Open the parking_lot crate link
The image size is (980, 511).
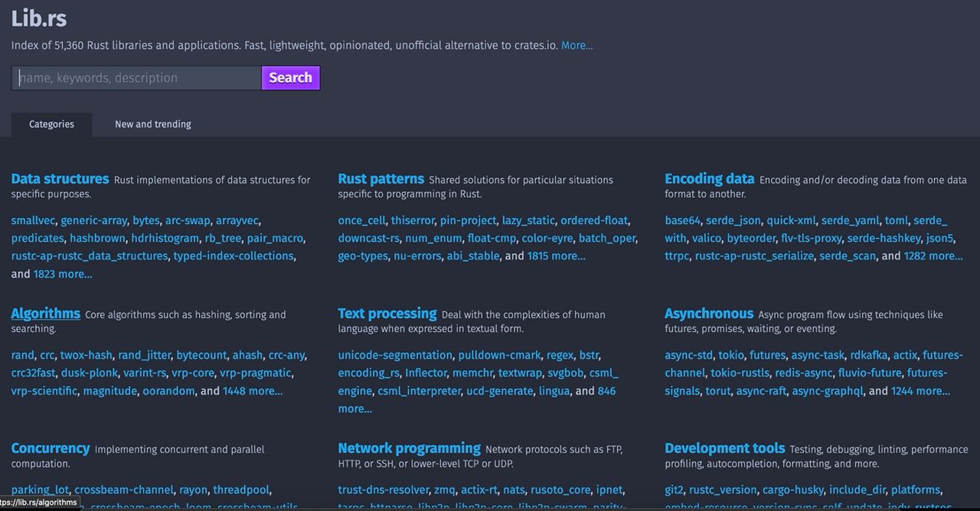40,490
